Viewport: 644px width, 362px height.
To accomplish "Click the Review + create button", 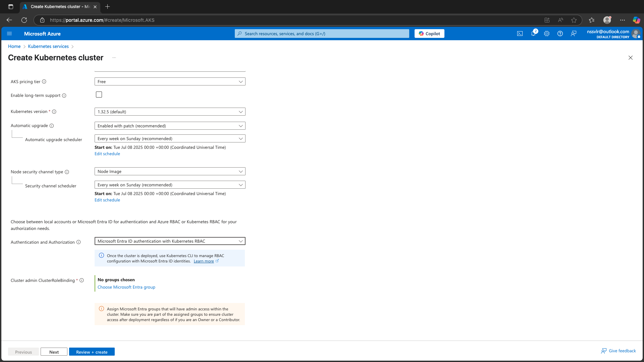I will pyautogui.click(x=92, y=352).
